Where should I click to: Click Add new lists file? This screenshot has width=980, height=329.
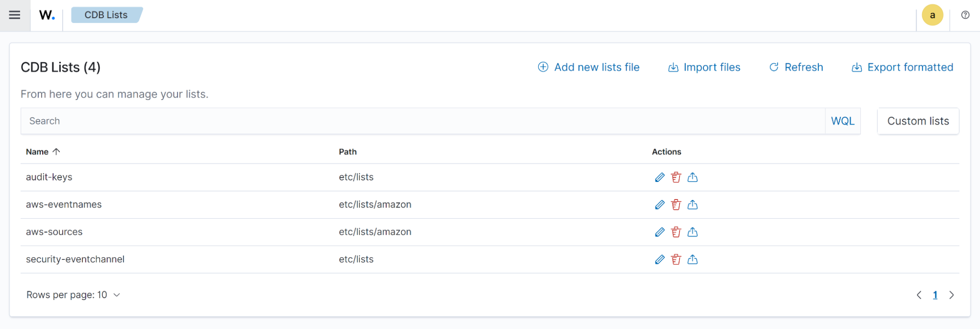point(589,68)
